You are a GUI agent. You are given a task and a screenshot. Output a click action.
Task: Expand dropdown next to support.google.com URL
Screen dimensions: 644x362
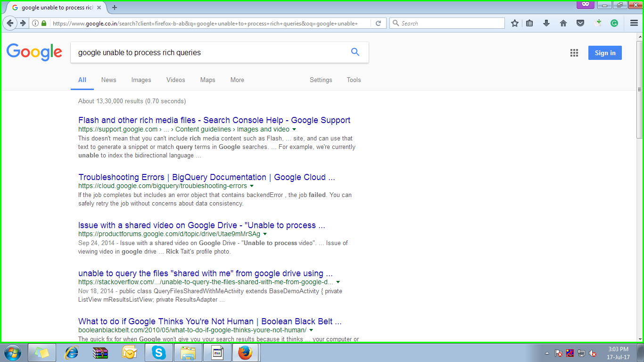(294, 130)
